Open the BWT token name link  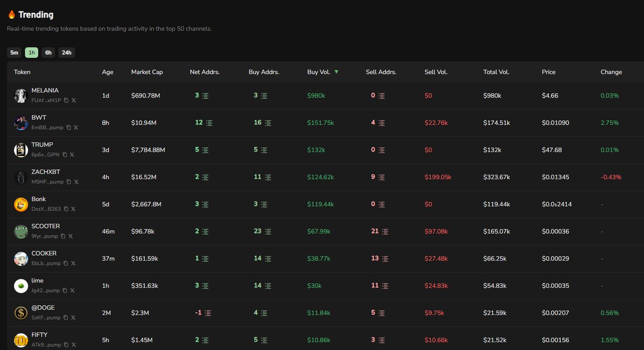[x=39, y=117]
